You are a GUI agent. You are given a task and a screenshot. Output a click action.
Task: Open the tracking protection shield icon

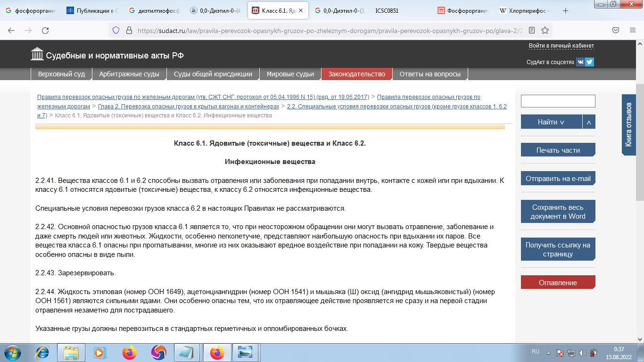[x=116, y=31]
